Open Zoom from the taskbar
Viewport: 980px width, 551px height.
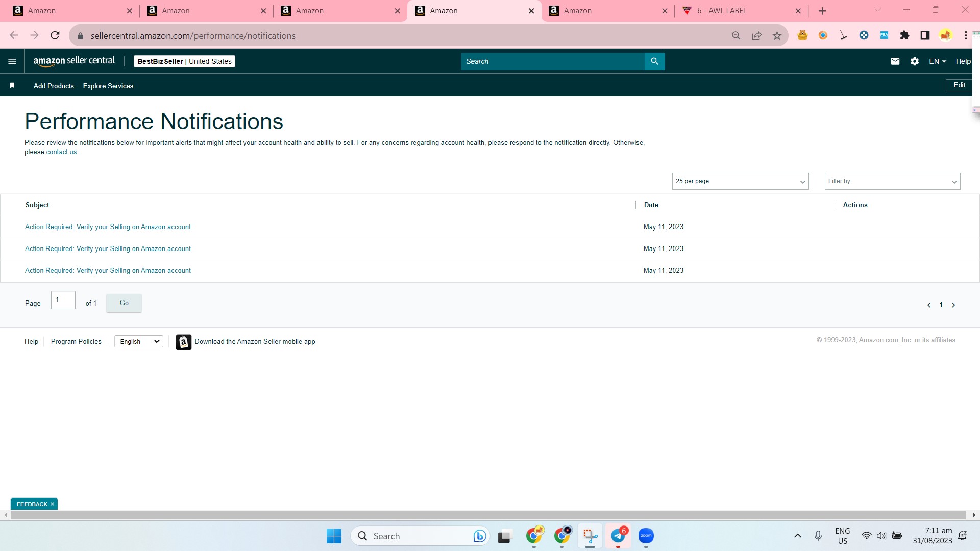646,536
